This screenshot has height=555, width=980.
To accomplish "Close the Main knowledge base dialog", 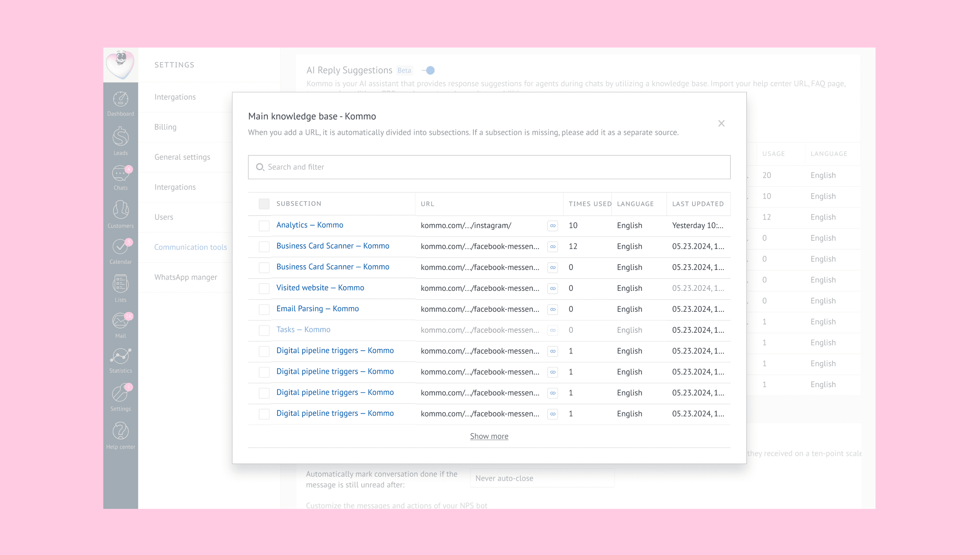I will (x=721, y=123).
